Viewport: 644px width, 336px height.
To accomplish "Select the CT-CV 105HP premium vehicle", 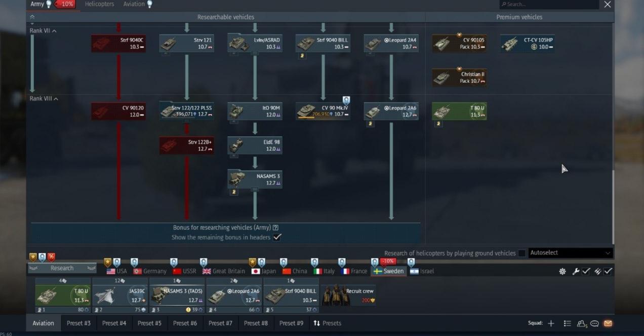I will pos(527,44).
